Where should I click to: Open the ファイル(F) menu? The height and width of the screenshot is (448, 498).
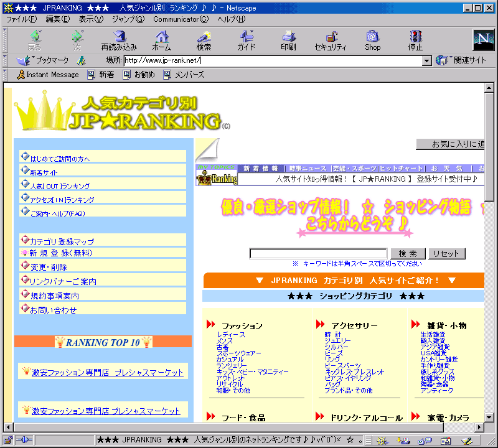pos(22,19)
